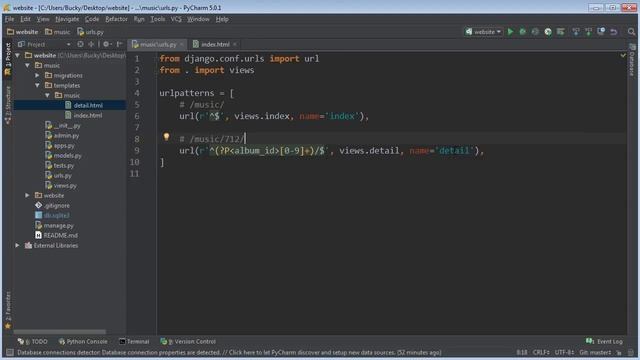
Task: Click the website breadcrumb in navigation bar
Action: tap(23, 32)
